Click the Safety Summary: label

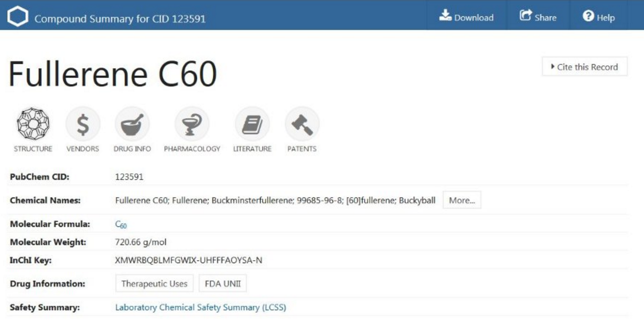click(x=45, y=307)
